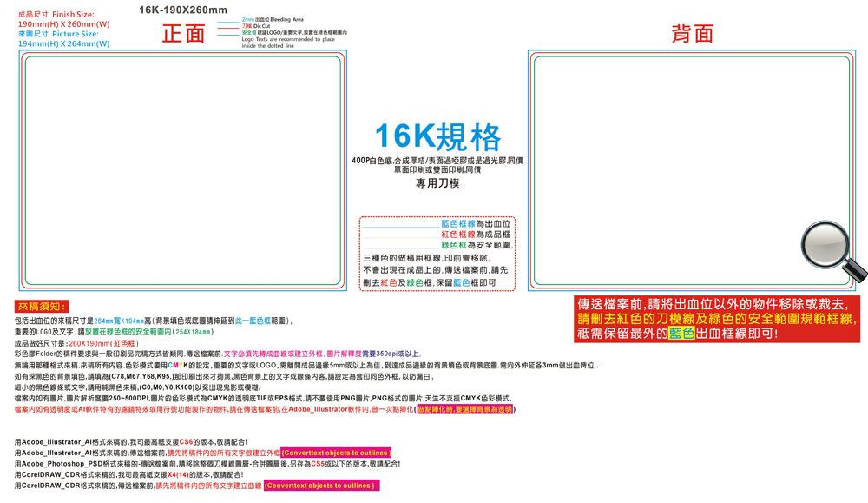This screenshot has width=868, height=503.
Task: Click the large blue "16K規格" heading
Action: (x=437, y=137)
